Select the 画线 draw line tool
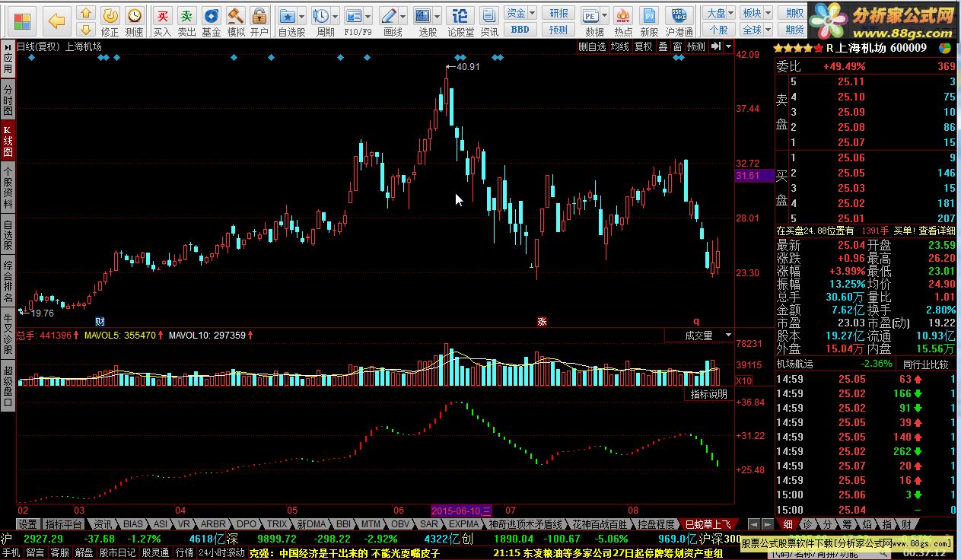The width and height of the screenshot is (961, 560). (x=388, y=15)
